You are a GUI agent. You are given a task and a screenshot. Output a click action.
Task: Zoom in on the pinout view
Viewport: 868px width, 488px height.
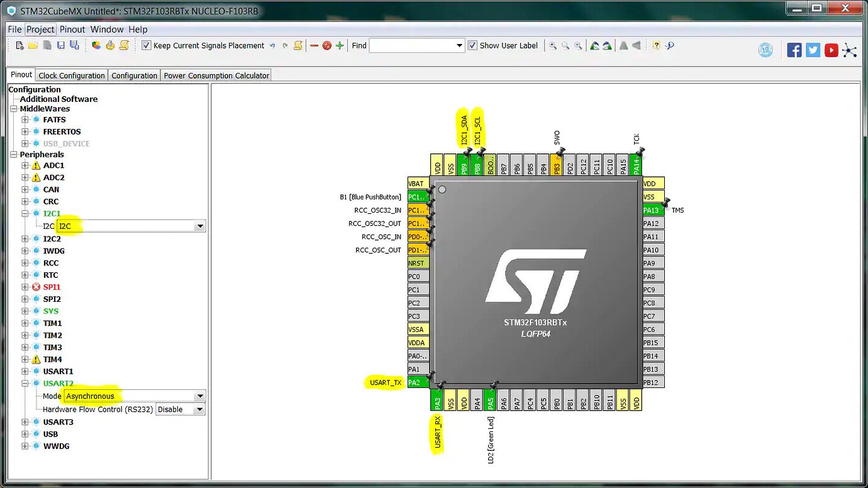(x=552, y=45)
